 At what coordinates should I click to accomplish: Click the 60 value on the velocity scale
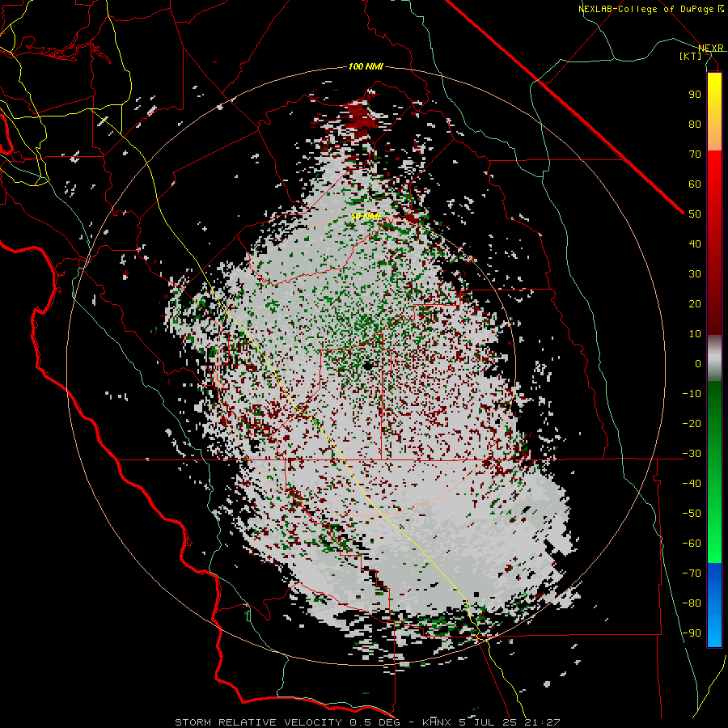[x=695, y=184]
